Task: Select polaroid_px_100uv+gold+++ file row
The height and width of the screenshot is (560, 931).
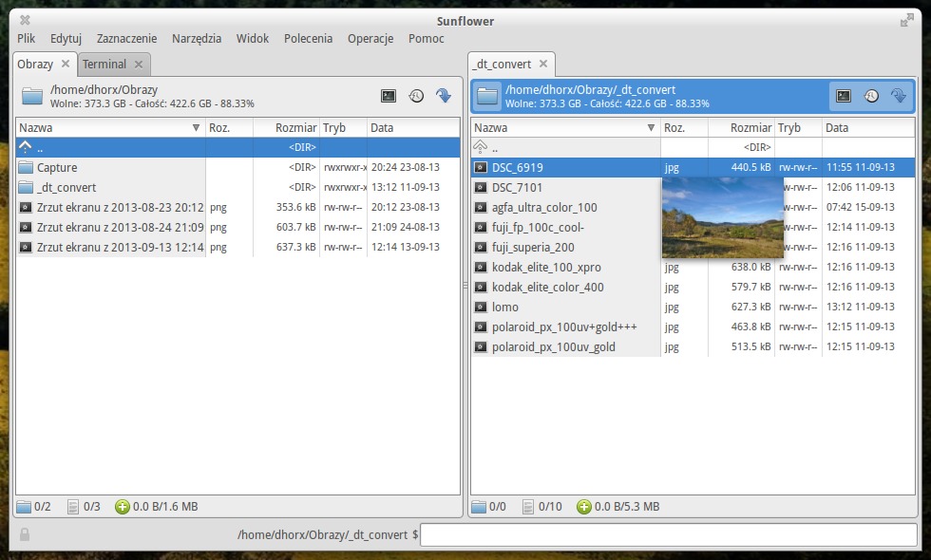Action: coord(693,327)
